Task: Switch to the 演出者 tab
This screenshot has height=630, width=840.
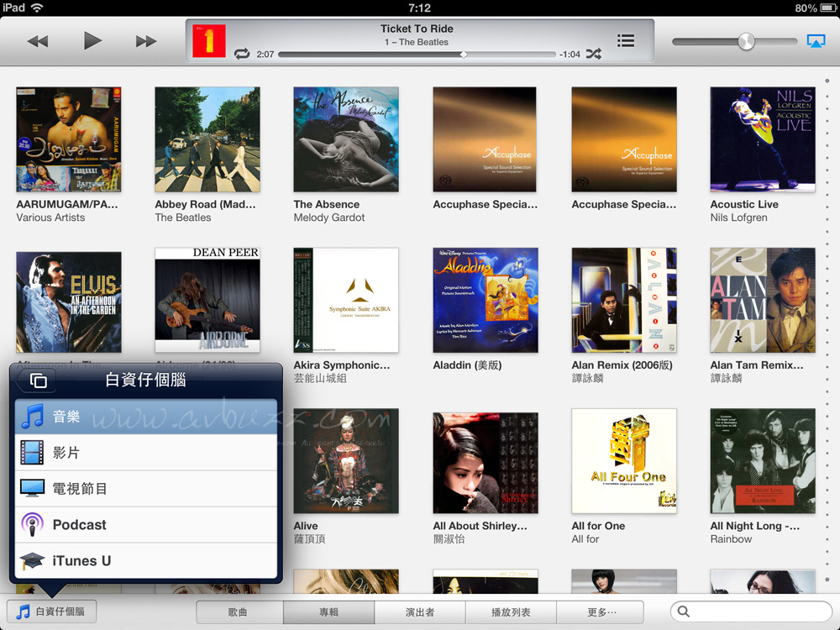Action: 420,612
